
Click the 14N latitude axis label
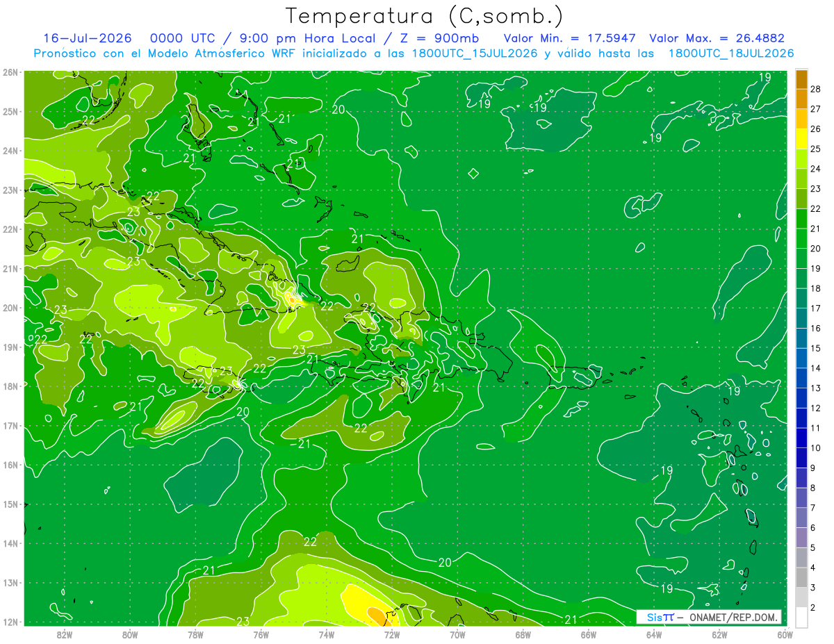(10, 543)
